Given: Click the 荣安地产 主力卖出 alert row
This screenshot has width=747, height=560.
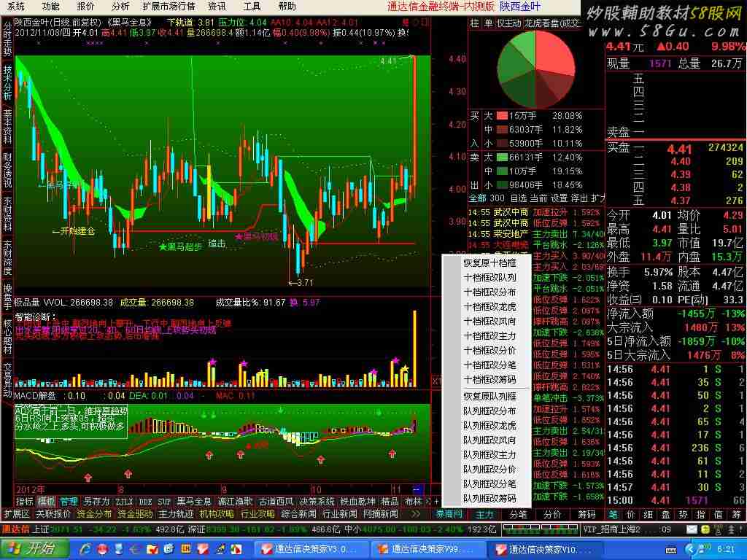Looking at the screenshot, I should [536, 234].
